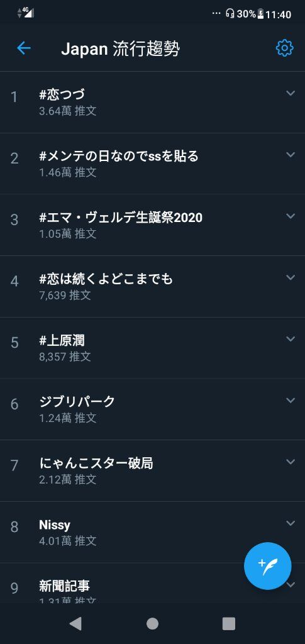Open recent apps square button

pyautogui.click(x=229, y=623)
